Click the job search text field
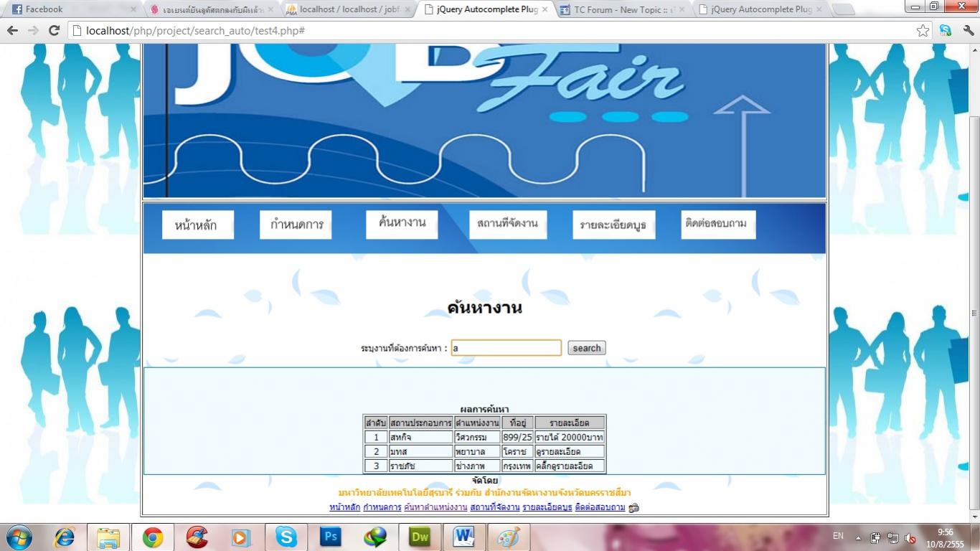 coord(507,348)
